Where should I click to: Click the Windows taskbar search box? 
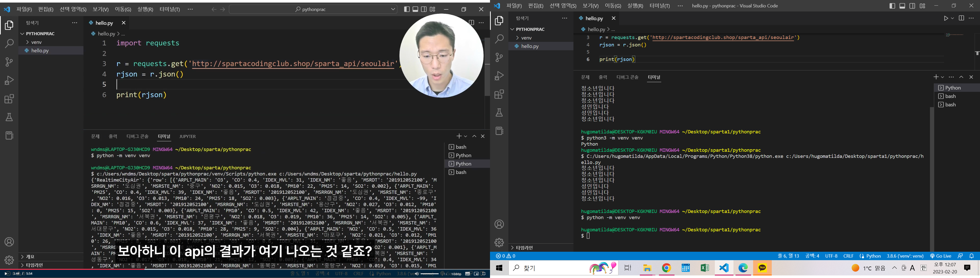coord(563,268)
